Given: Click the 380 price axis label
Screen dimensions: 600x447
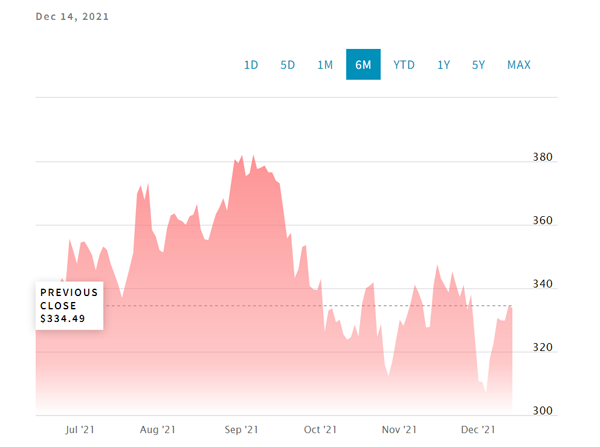Looking at the screenshot, I should click(x=543, y=158).
